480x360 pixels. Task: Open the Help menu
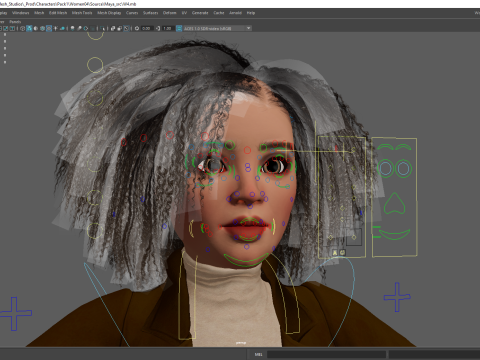251,13
